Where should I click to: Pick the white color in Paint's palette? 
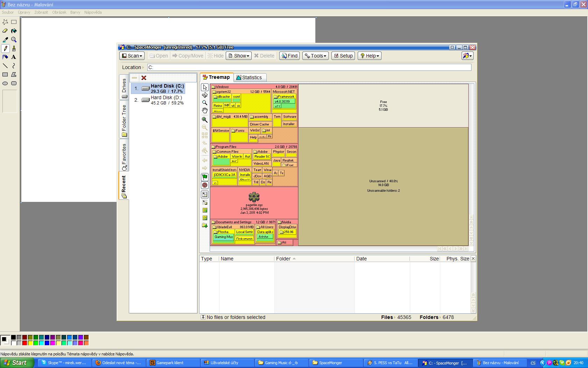13,343
